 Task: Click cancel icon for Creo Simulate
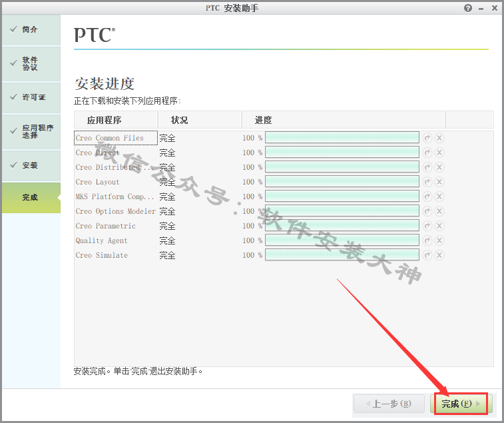[x=439, y=255]
